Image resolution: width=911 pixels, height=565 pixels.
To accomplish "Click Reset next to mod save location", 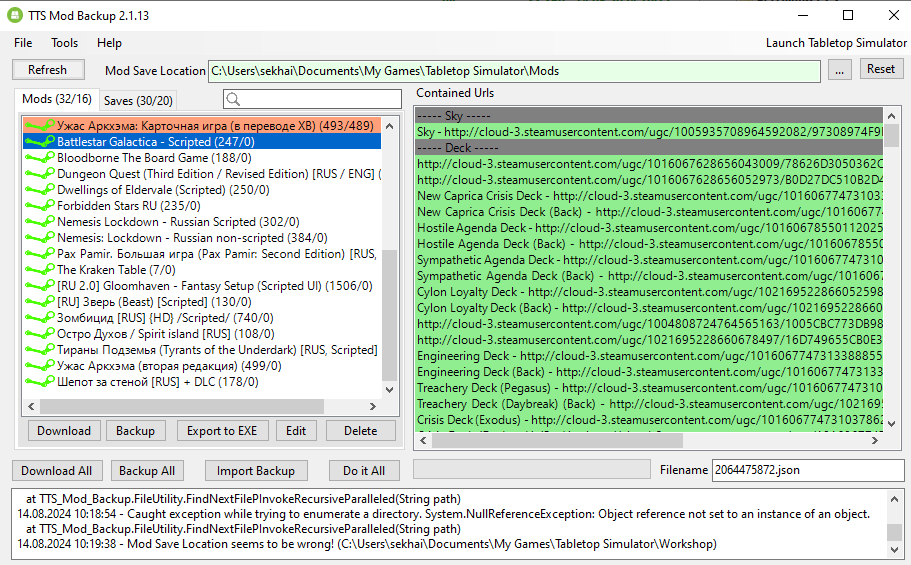I will [x=881, y=69].
